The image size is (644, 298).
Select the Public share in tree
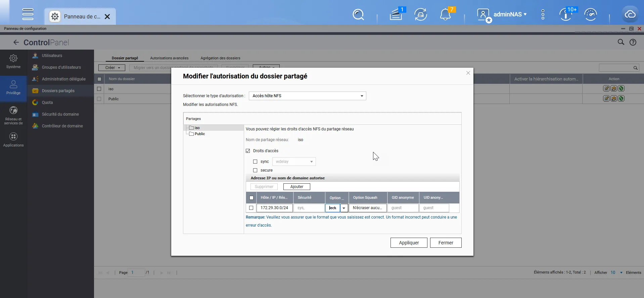[x=199, y=134]
